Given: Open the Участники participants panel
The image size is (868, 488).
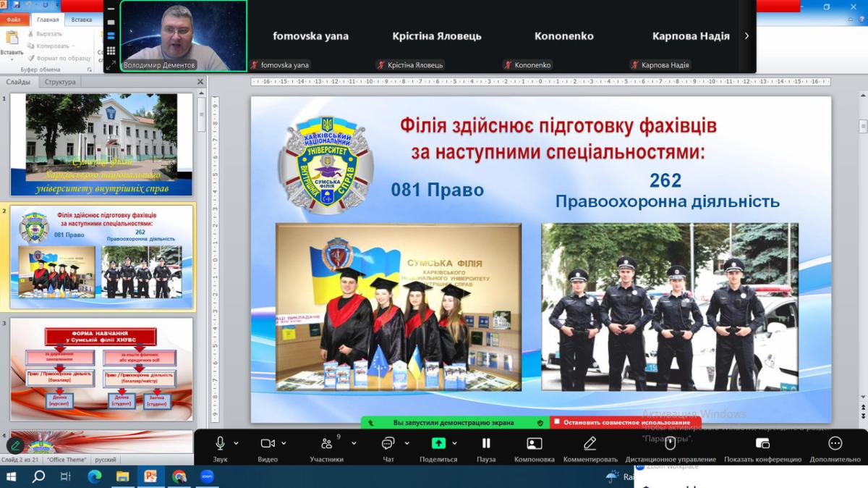Looking at the screenshot, I should (326, 443).
